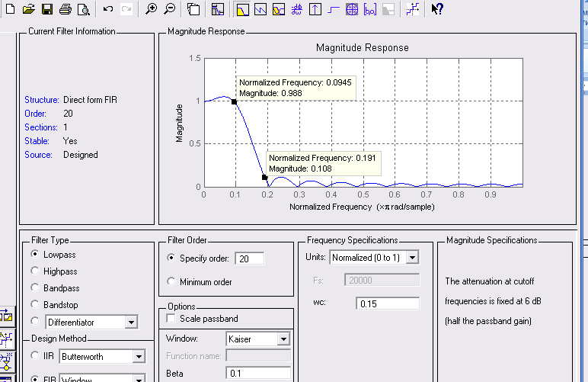Click the disabled Fs field showing 20000
This screenshot has width=588, height=382.
[x=382, y=280]
